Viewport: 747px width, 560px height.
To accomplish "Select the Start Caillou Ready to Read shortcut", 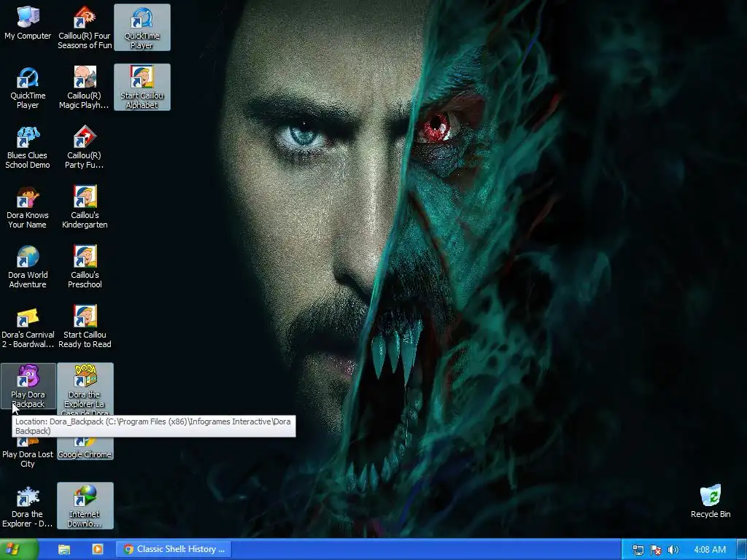I will [85, 327].
